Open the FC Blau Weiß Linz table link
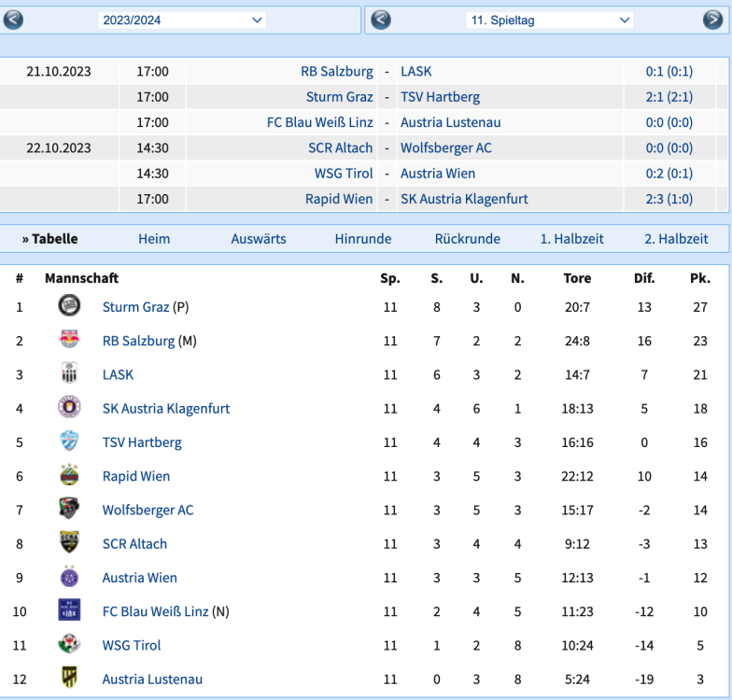732x700 pixels. 155,611
